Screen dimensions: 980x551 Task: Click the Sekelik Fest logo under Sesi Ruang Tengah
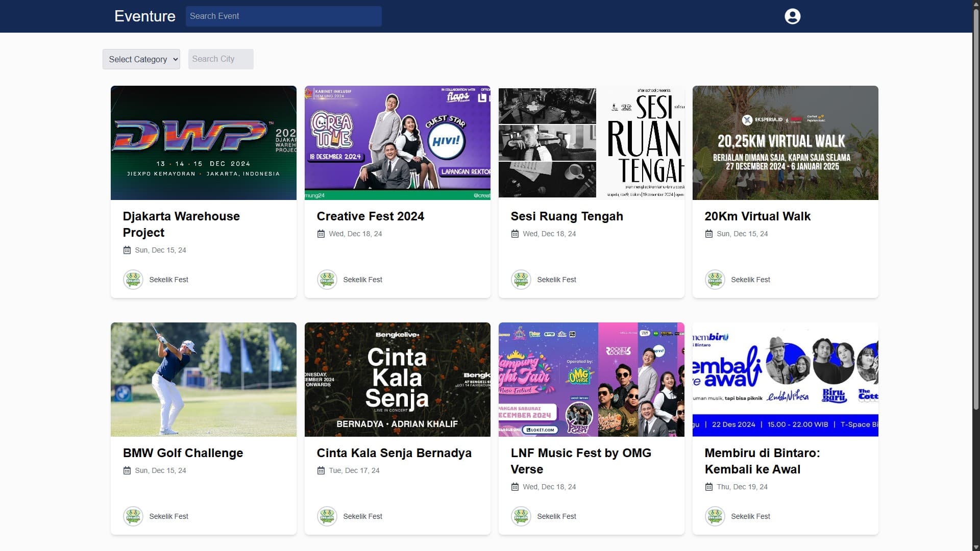click(x=521, y=280)
